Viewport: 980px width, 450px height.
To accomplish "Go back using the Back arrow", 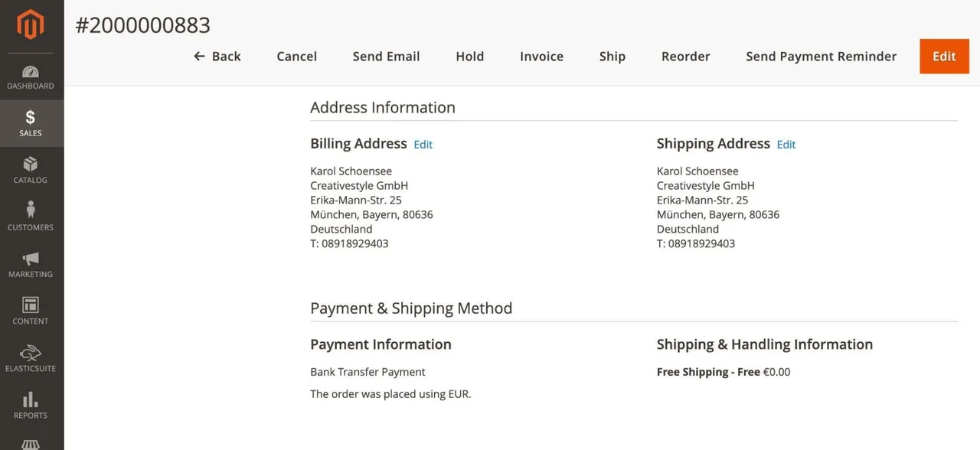I will [x=217, y=56].
